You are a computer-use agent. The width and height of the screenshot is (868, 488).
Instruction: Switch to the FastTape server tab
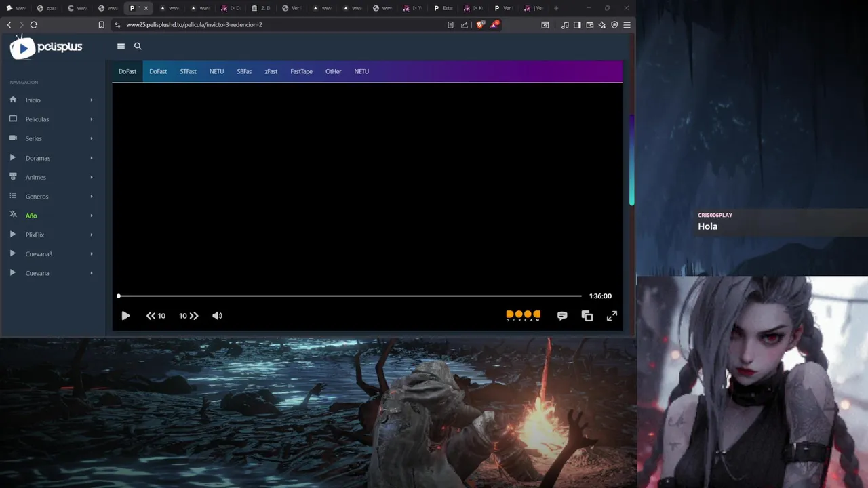301,71
